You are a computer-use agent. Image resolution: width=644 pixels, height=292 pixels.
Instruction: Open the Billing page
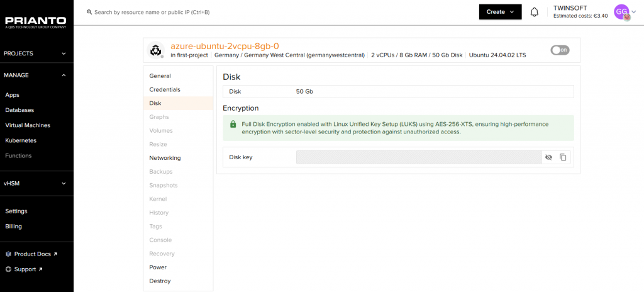click(x=14, y=227)
